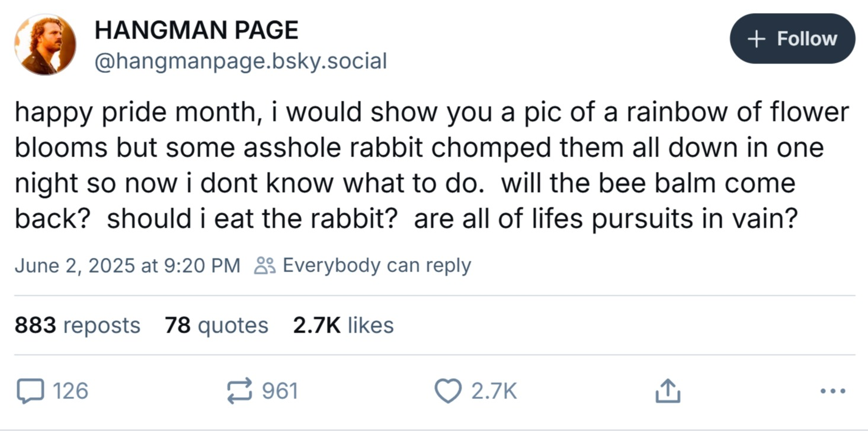Image resolution: width=868 pixels, height=431 pixels.
Task: View the 78 quotes list
Action: tap(216, 325)
